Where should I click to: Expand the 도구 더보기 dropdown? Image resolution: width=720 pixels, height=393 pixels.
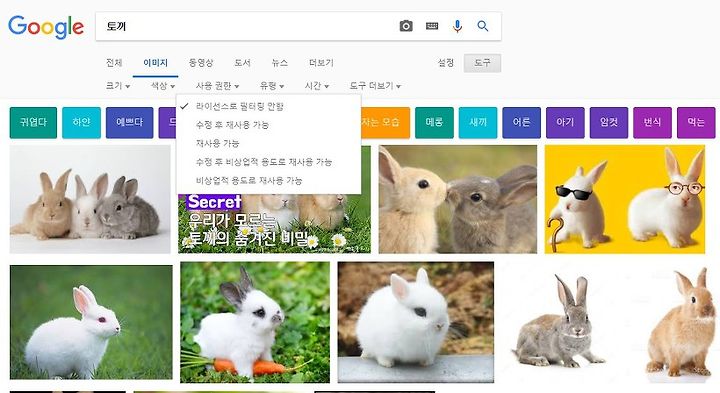[x=375, y=86]
